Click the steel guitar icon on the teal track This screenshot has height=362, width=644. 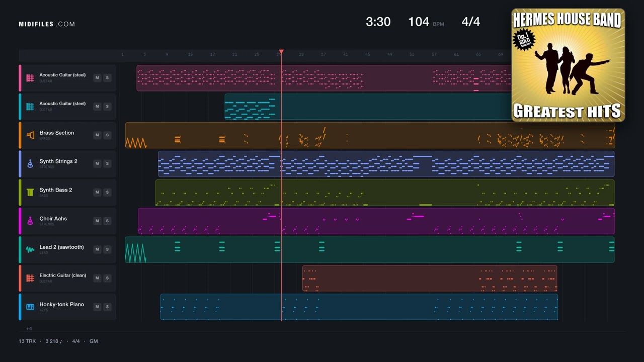click(30, 107)
